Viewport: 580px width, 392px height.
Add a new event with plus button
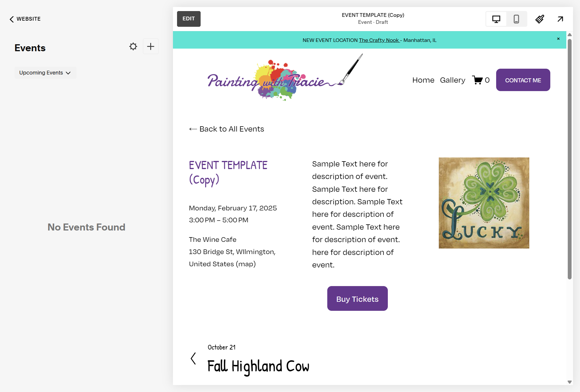click(151, 47)
